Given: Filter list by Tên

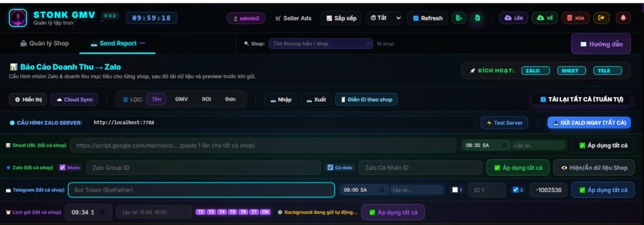Looking at the screenshot, I should pos(156,99).
